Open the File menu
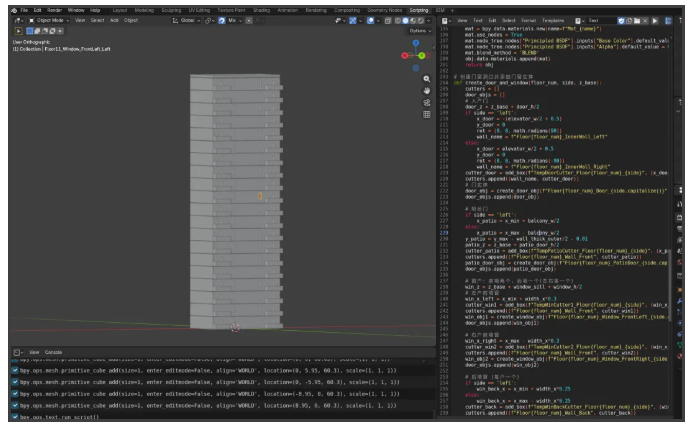 pos(24,10)
